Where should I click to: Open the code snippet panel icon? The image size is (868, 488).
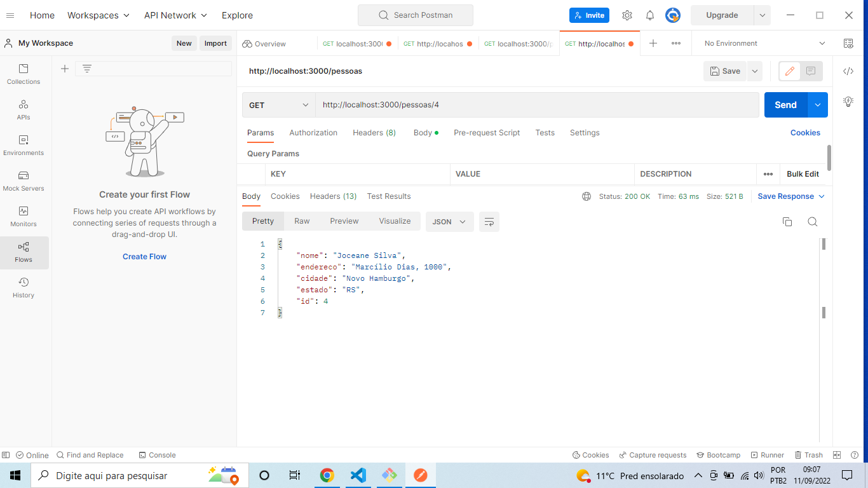[x=848, y=71]
